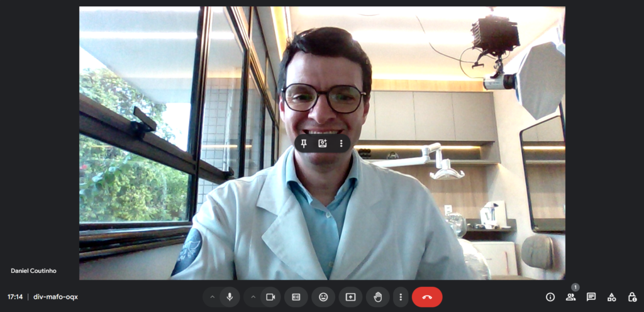Open host controls lock icon
Viewport: 644px width, 312px height.
pyautogui.click(x=632, y=297)
